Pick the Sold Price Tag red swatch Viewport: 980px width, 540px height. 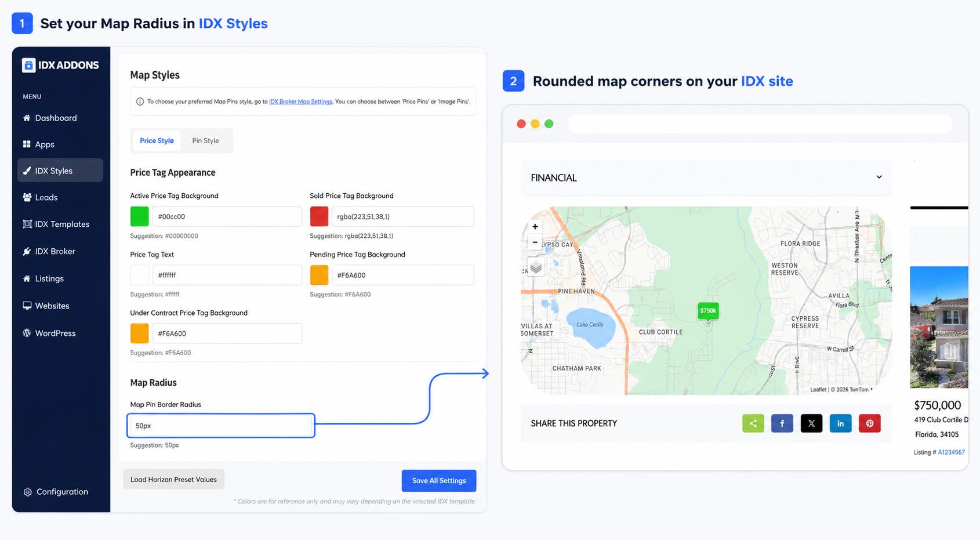click(319, 216)
